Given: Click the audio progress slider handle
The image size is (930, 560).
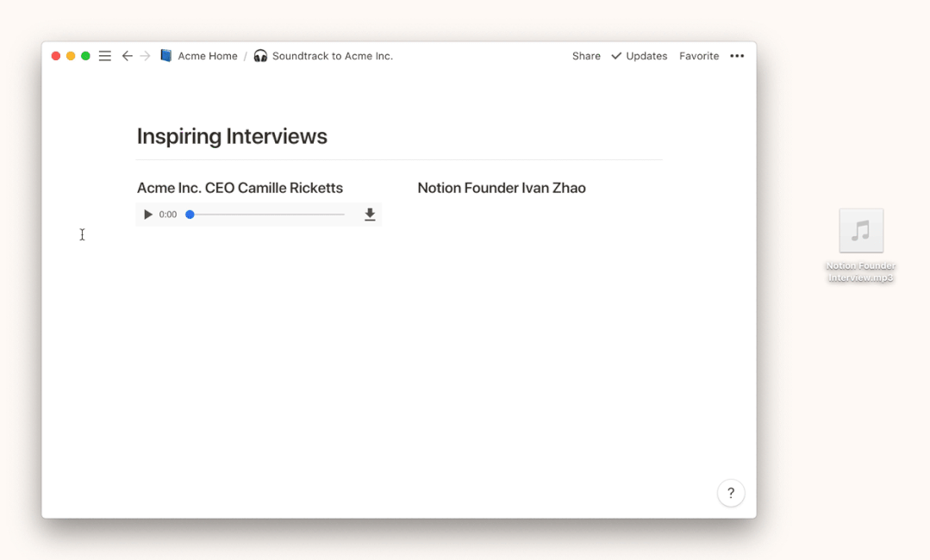Looking at the screenshot, I should click(x=190, y=215).
